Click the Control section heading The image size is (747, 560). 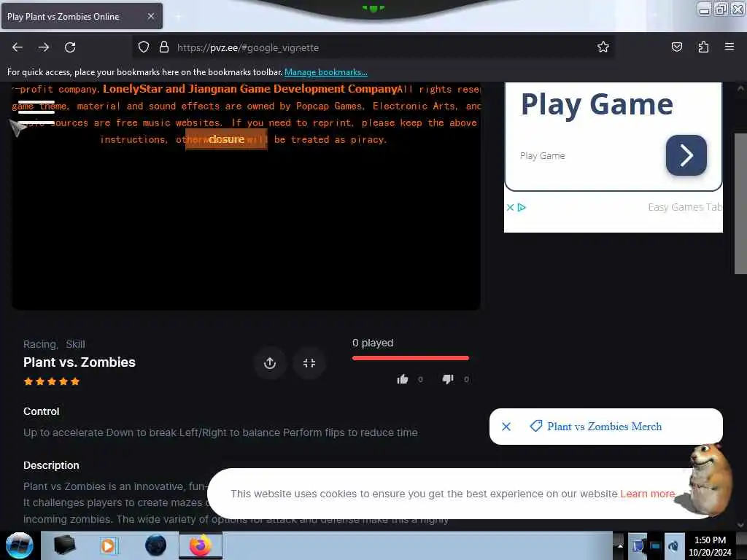[42, 411]
